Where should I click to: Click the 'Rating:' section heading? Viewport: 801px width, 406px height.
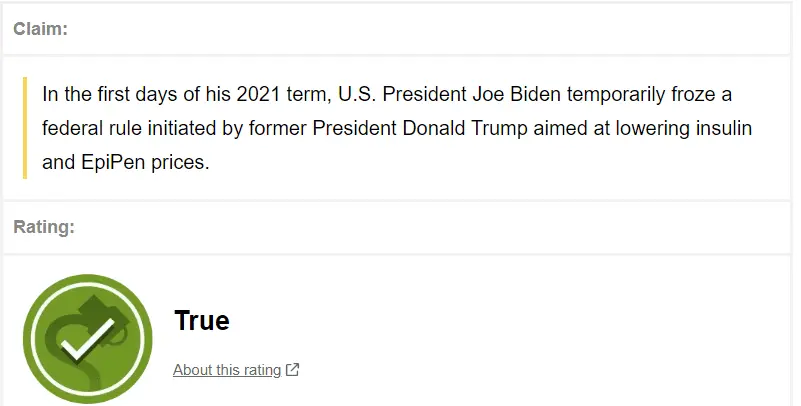(x=44, y=227)
